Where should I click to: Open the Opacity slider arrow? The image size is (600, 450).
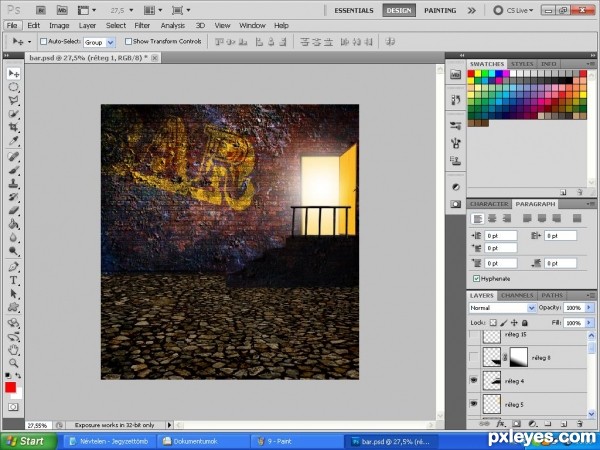click(x=589, y=307)
